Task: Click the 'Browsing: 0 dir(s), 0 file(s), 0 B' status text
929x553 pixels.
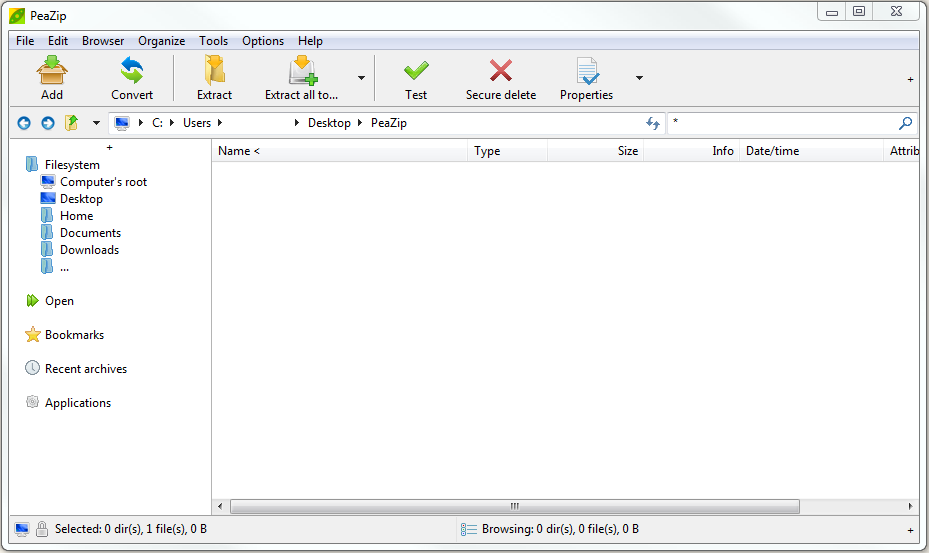Action: 560,529
